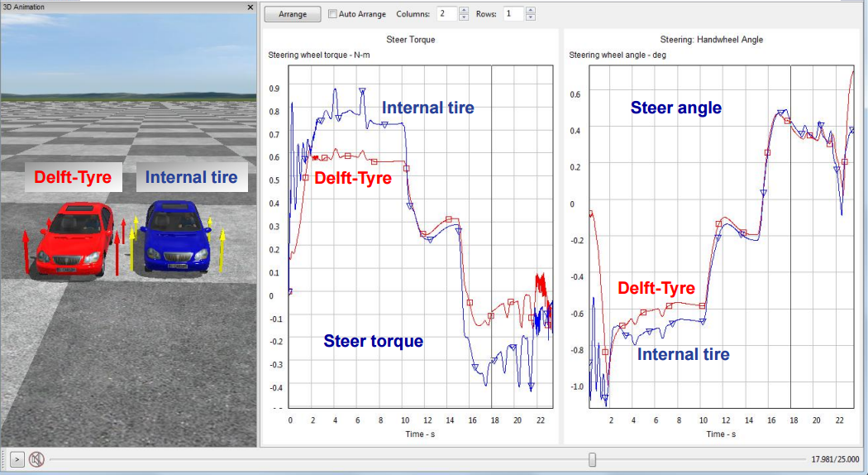The height and width of the screenshot is (475, 868).
Task: Click the Steer Torque plot title
Action: point(411,40)
